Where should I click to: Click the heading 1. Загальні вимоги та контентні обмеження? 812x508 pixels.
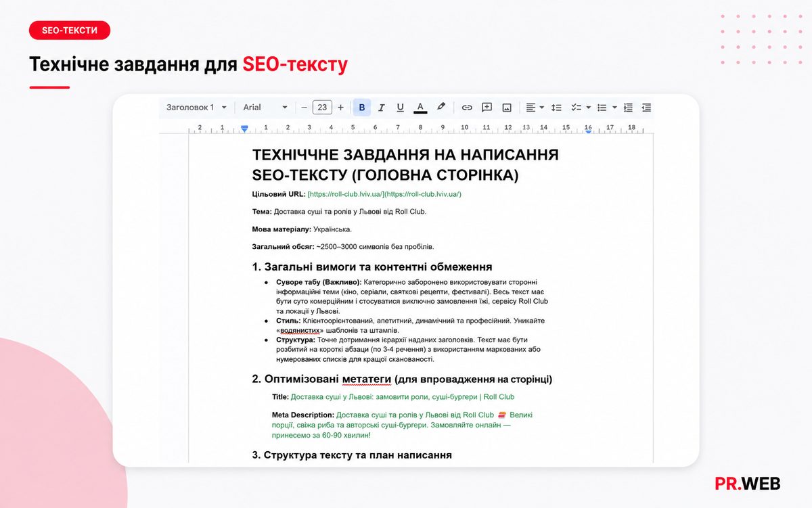pos(371,267)
